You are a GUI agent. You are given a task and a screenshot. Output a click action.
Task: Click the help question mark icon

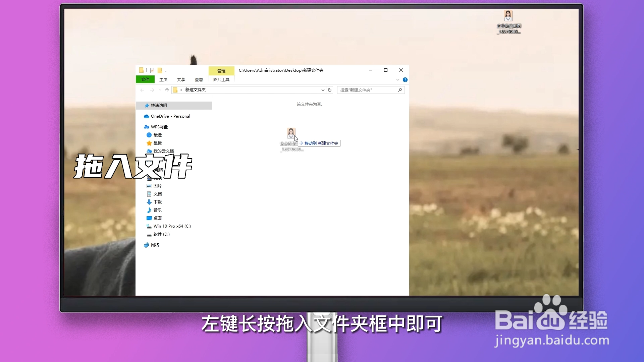tap(406, 80)
